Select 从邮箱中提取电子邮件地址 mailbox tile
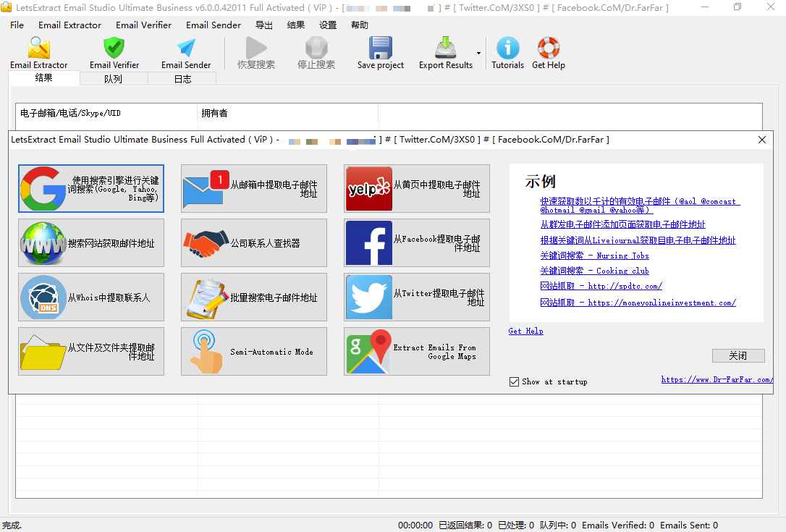Screen dimensions: 786x532 [x=254, y=188]
